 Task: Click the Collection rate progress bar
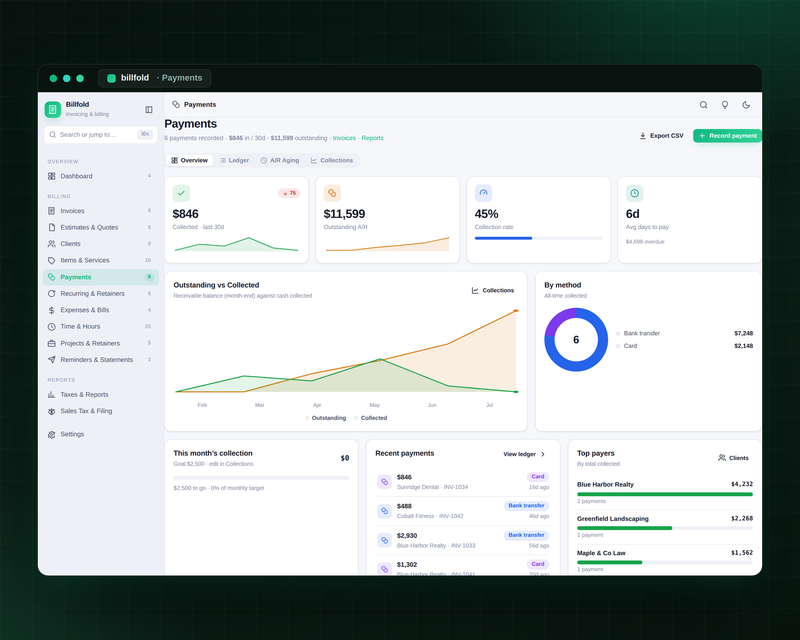538,238
